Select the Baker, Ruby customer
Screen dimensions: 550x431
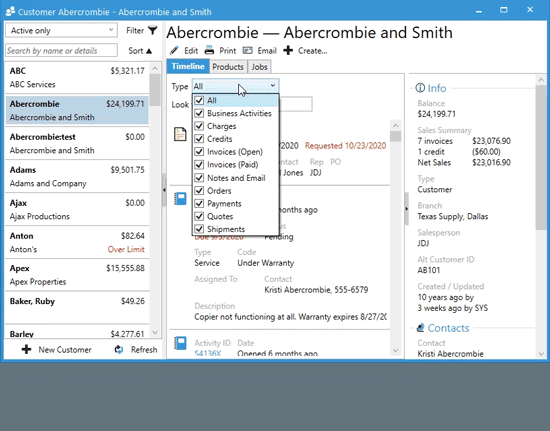click(77, 308)
